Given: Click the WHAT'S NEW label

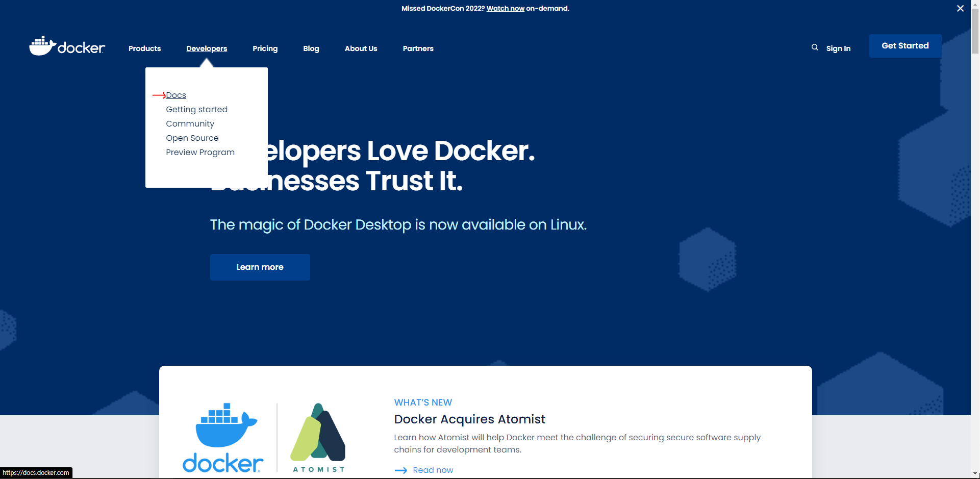Looking at the screenshot, I should pyautogui.click(x=423, y=402).
